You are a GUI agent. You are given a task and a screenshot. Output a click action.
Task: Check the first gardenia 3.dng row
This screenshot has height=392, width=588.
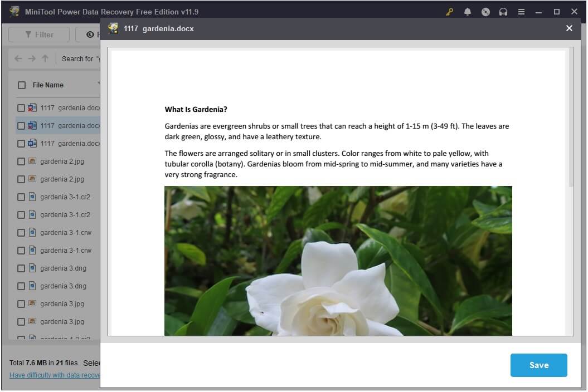click(21, 268)
